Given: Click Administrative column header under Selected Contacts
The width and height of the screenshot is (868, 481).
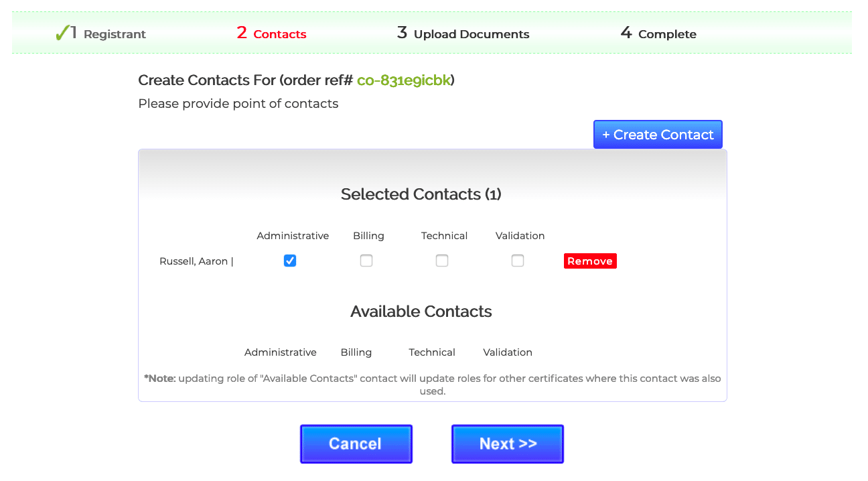Looking at the screenshot, I should click(x=293, y=236).
